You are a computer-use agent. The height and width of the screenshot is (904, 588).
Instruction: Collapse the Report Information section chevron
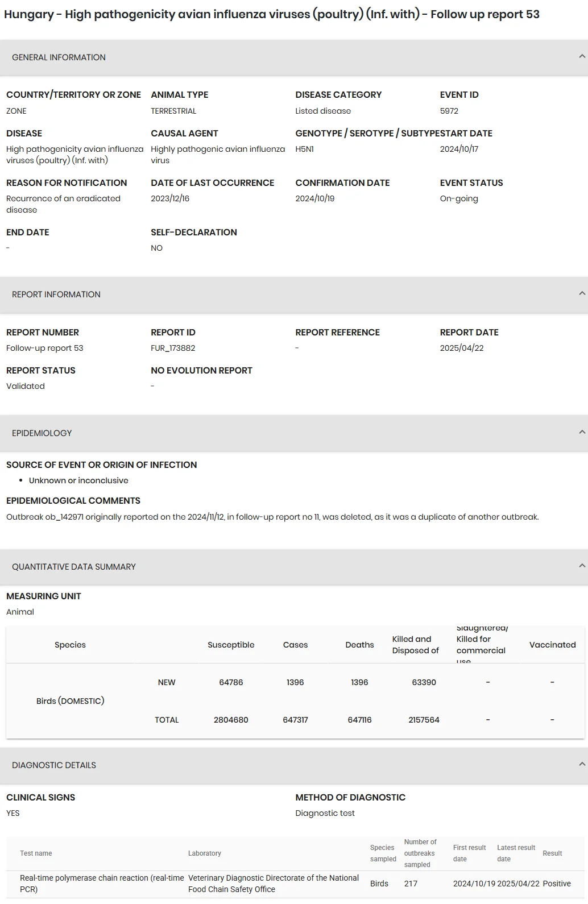(x=582, y=293)
